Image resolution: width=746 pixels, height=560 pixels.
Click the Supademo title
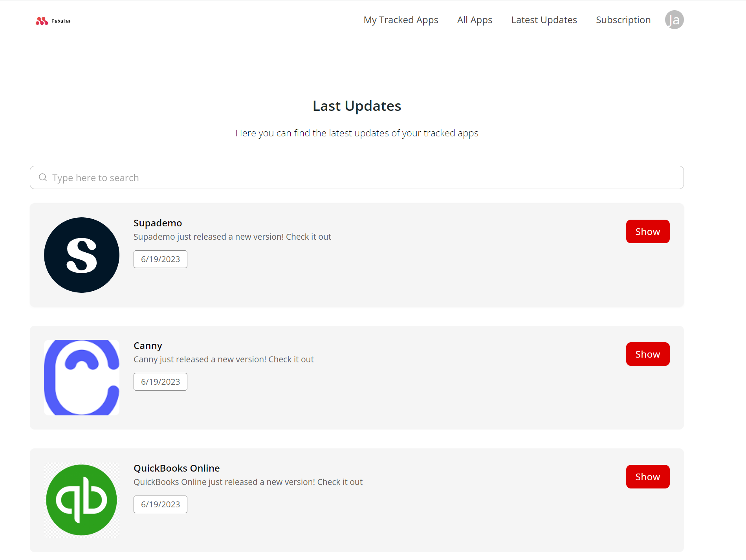pyautogui.click(x=158, y=223)
